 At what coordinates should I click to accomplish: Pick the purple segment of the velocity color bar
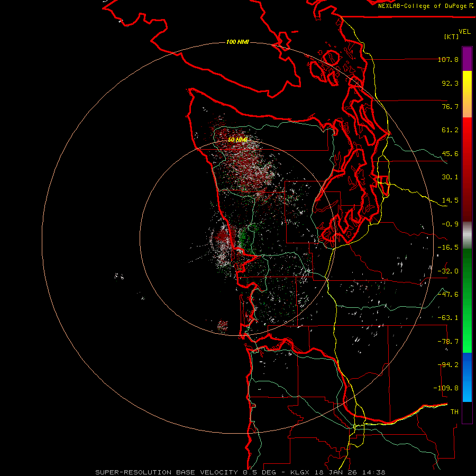(x=467, y=59)
